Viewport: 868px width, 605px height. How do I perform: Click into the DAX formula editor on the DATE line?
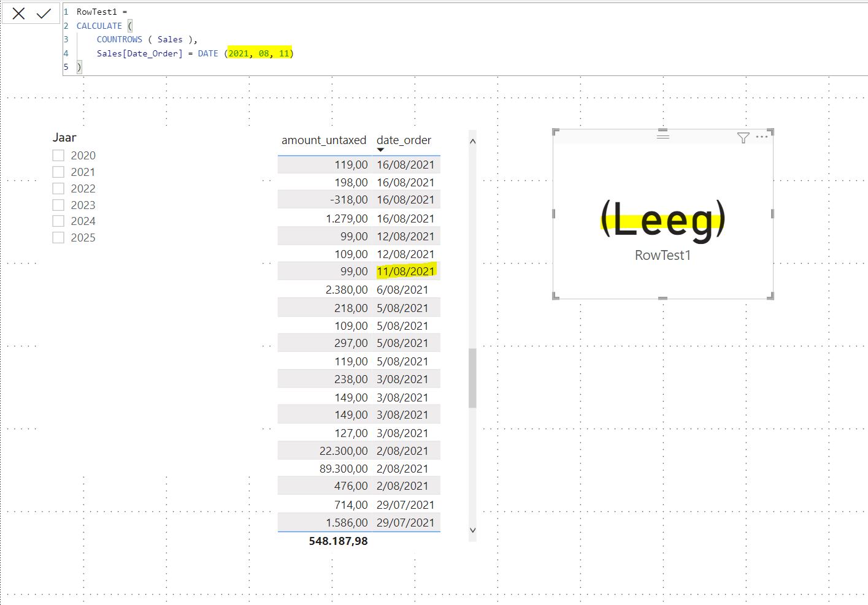point(195,53)
